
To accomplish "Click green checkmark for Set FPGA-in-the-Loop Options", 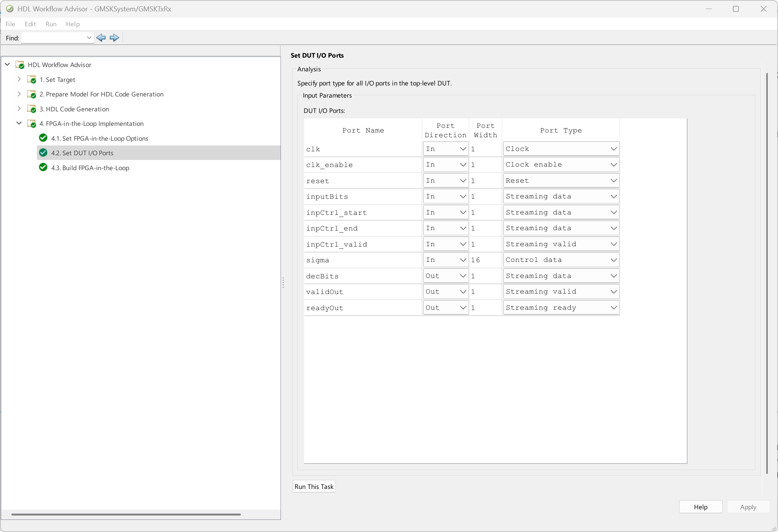I will coord(43,138).
